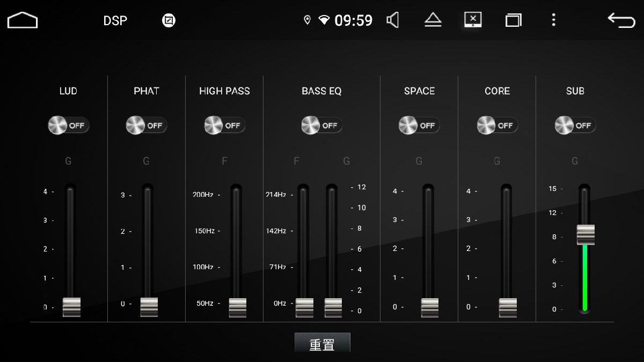Open the home screen icon
The width and height of the screenshot is (644, 362).
coord(22,20)
